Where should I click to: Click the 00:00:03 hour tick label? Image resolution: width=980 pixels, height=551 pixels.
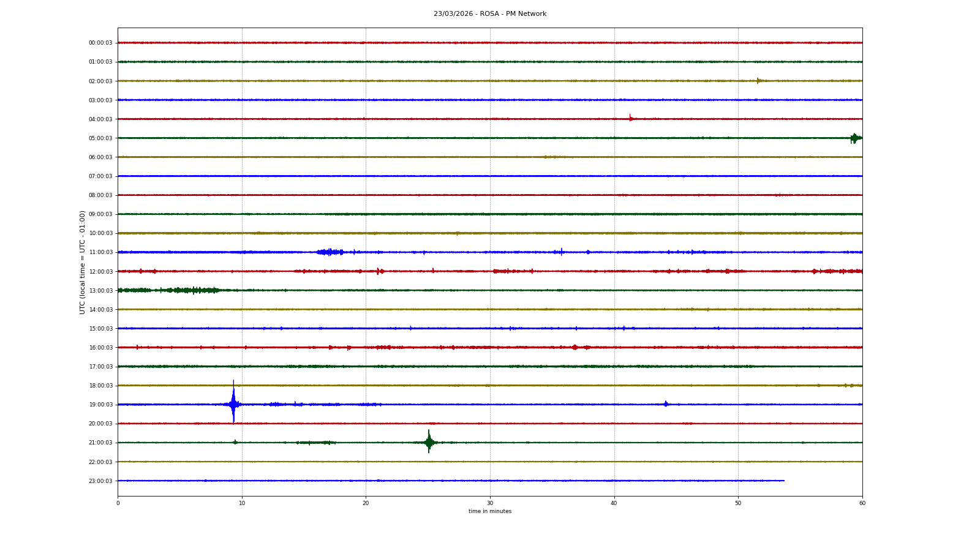pyautogui.click(x=100, y=43)
